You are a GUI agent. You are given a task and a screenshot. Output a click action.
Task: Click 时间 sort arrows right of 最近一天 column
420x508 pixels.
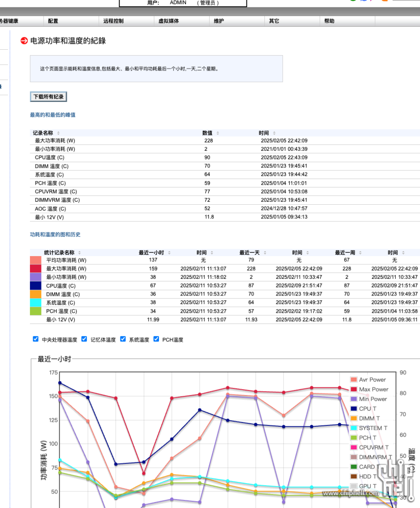point(308,253)
